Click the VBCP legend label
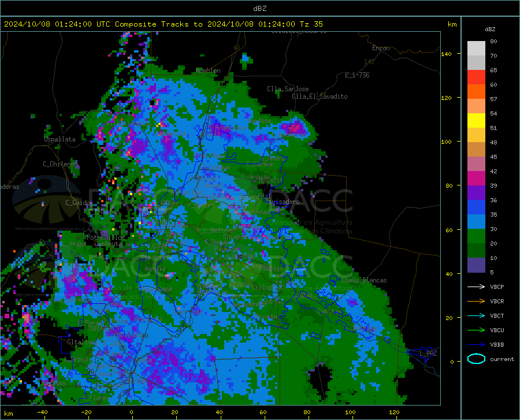The image size is (520, 420). (497, 287)
